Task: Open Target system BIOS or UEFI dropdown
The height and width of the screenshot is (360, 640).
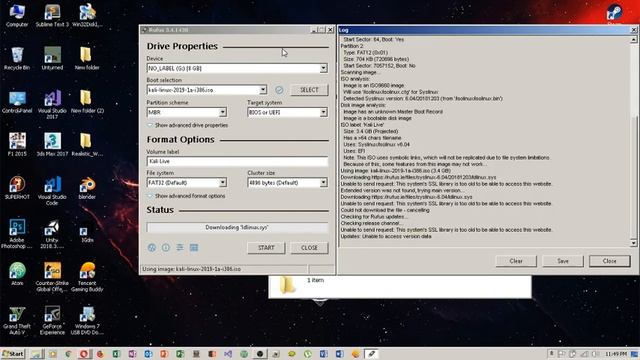Action: (x=287, y=112)
